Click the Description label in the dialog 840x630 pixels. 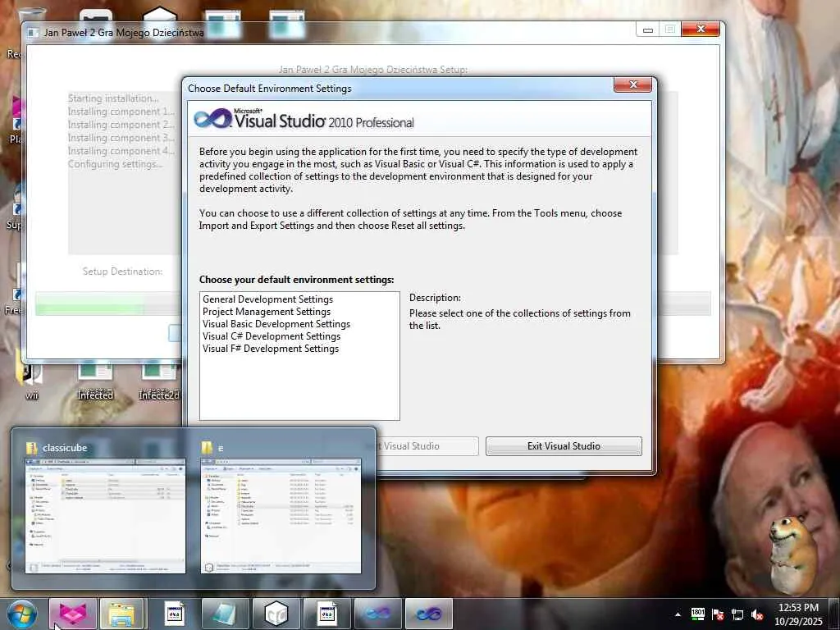point(435,297)
